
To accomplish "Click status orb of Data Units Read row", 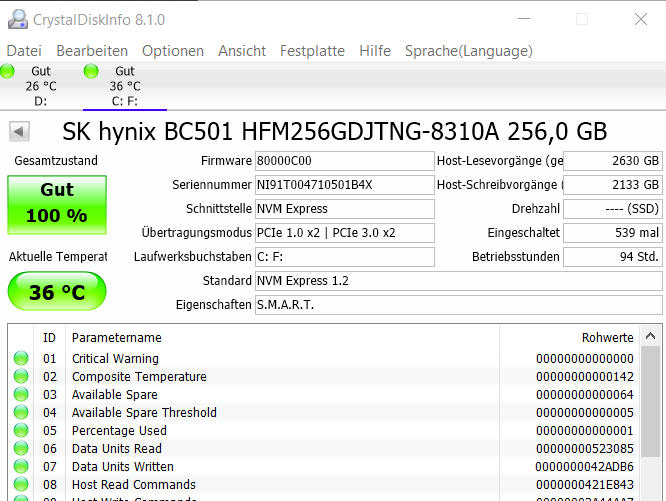I will (x=21, y=448).
